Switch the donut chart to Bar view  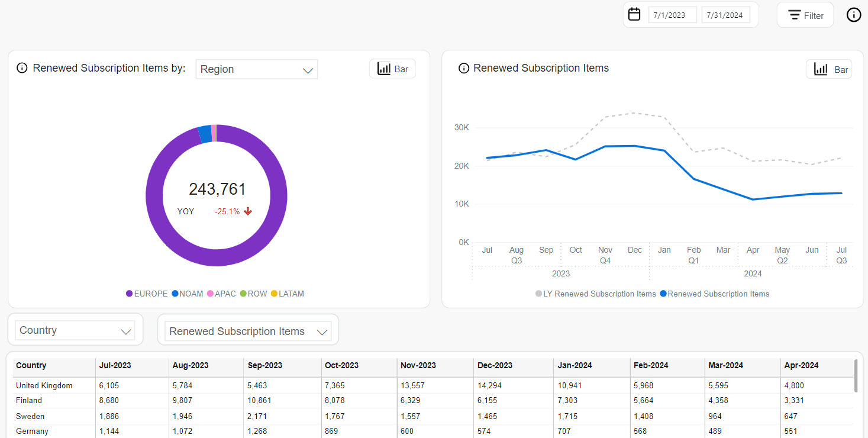393,69
